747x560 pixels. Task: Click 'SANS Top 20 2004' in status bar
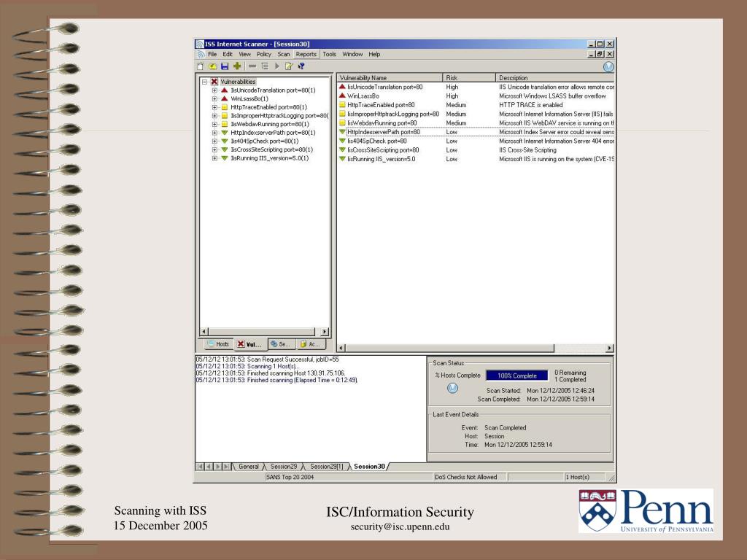(x=290, y=477)
